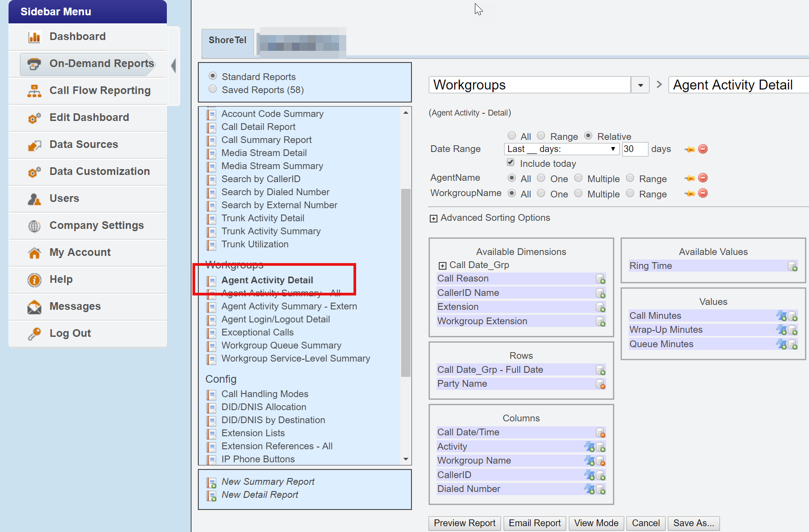Click the Users icon in sidebar
This screenshot has width=809, height=532.
click(x=34, y=199)
